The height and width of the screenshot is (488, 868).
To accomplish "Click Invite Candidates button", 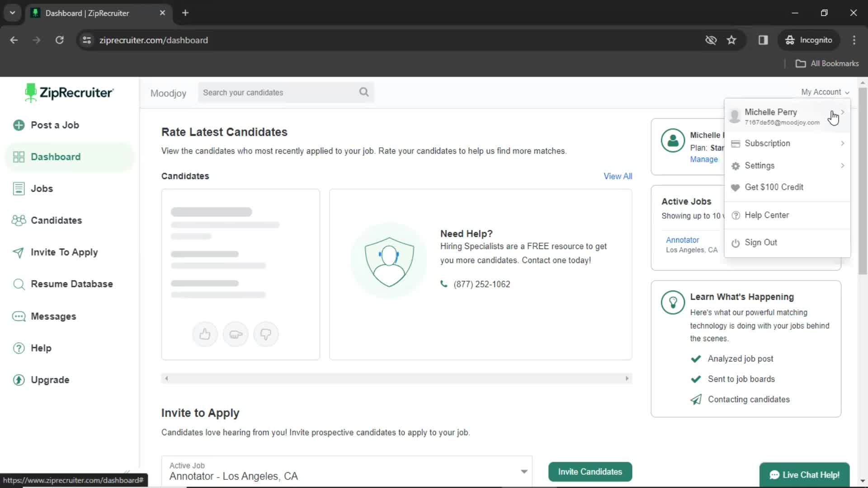I will coord(590,471).
